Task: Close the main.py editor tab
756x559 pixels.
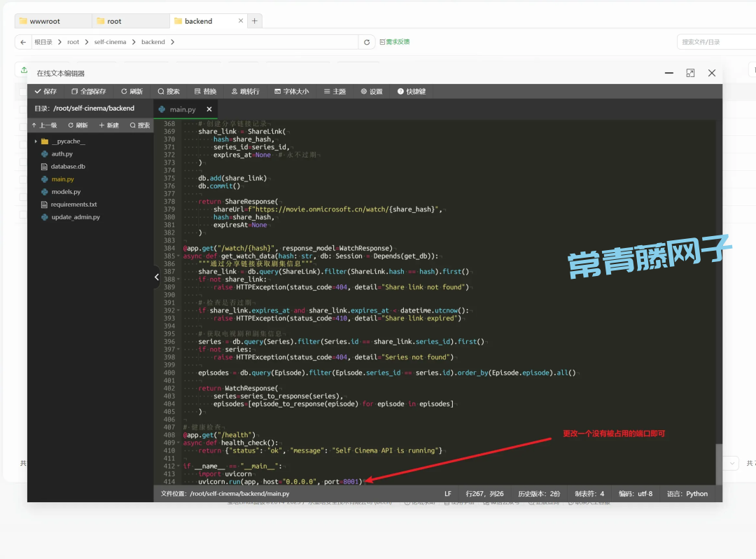Action: 209,109
